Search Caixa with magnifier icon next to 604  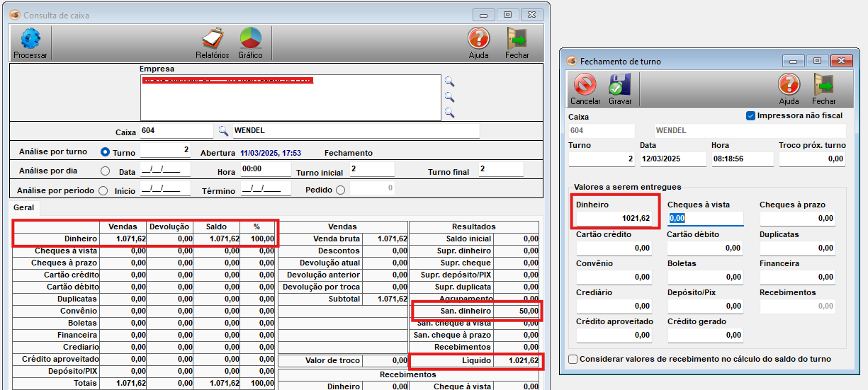223,131
